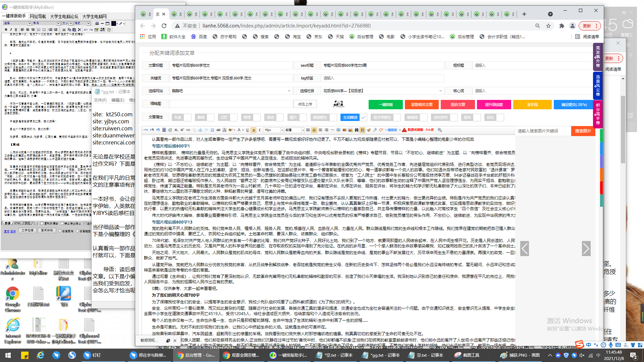
Task: Open 文件(F) menu in Notepad
Action: (x=100, y=100)
